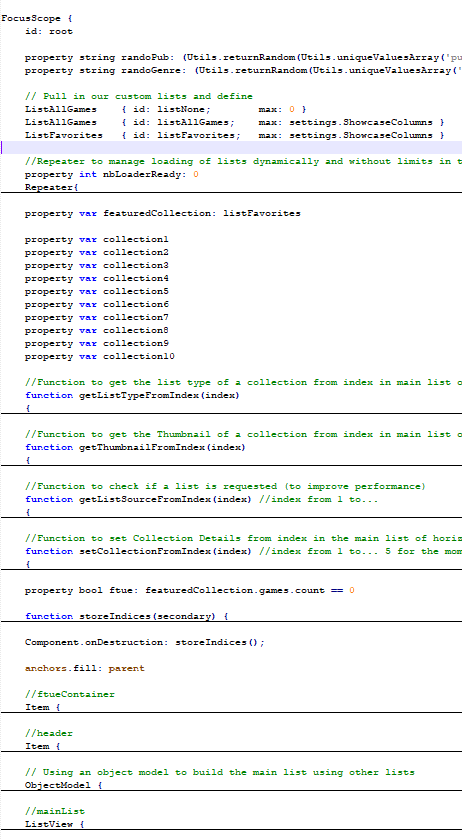462x839 pixels.
Task: Click the 'property var collection2' line
Action: 96,253
